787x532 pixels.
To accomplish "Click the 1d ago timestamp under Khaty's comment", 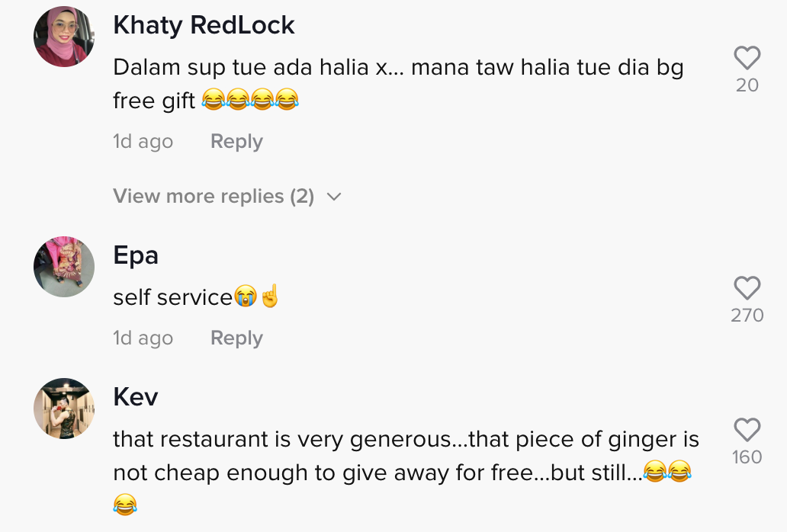I will click(143, 142).
